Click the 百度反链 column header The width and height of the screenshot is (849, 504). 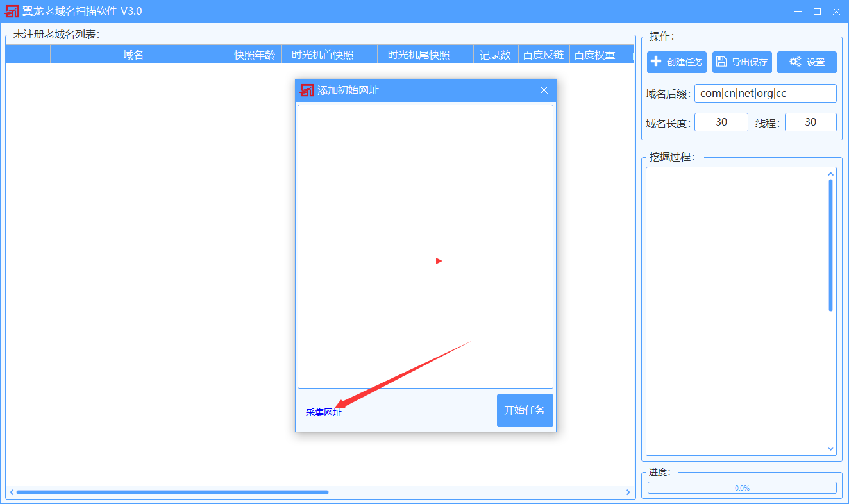pyautogui.click(x=543, y=55)
